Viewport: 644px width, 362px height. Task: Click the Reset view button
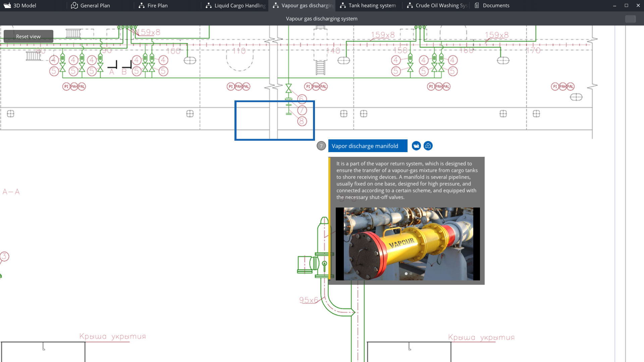28,36
